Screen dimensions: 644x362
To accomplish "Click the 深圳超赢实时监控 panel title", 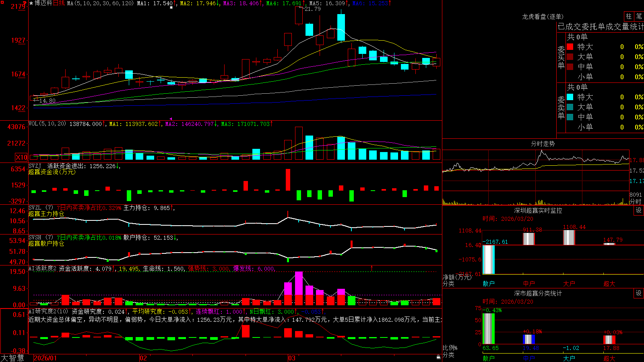I will 538,210.
